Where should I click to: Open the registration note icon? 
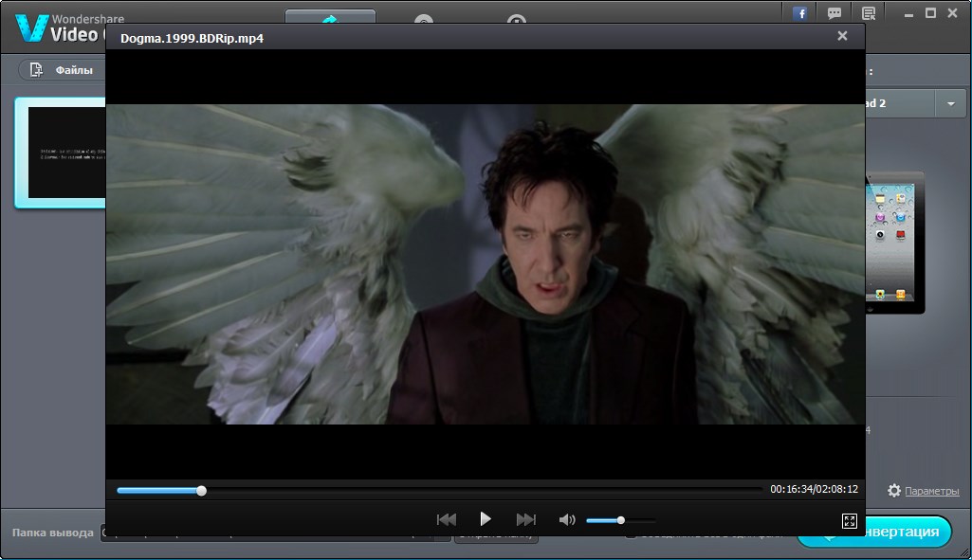[869, 13]
